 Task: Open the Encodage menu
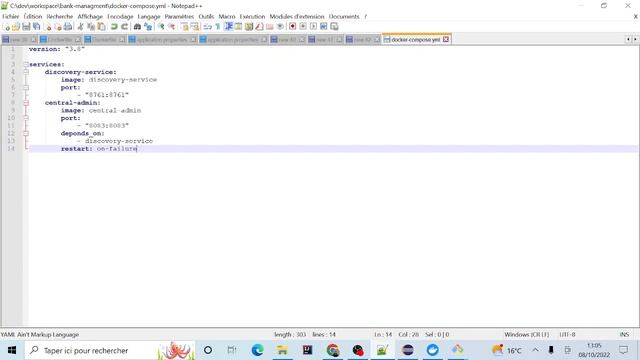tap(120, 16)
